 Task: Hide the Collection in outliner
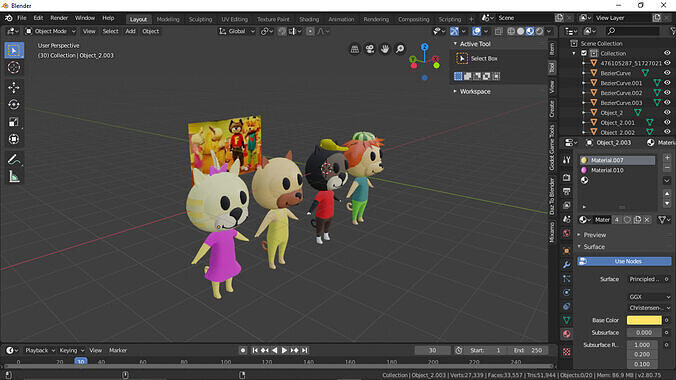point(667,53)
